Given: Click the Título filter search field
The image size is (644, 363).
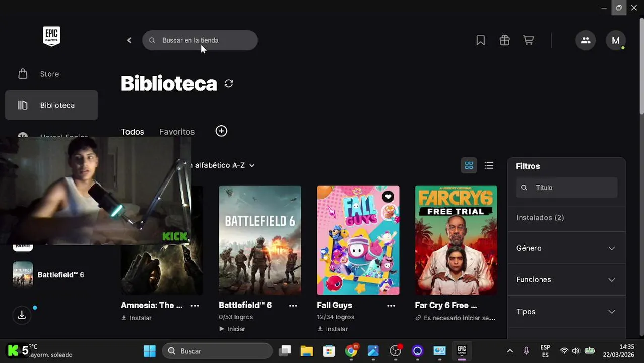Looking at the screenshot, I should [566, 188].
